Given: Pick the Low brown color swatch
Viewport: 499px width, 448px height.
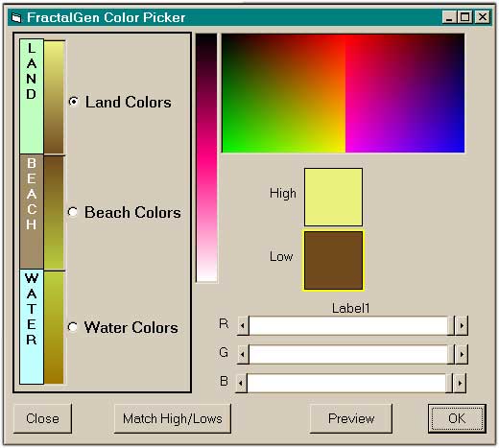Looking at the screenshot, I should click(x=333, y=261).
